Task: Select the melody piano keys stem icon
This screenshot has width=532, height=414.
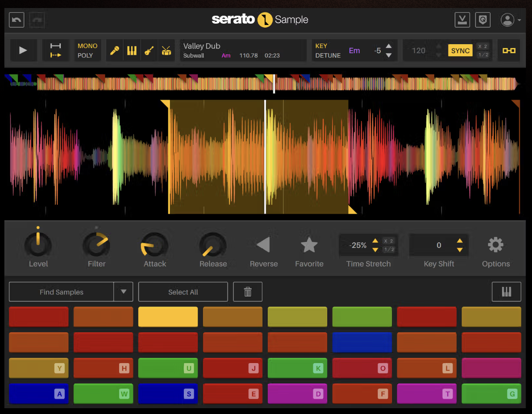Action: (132, 50)
